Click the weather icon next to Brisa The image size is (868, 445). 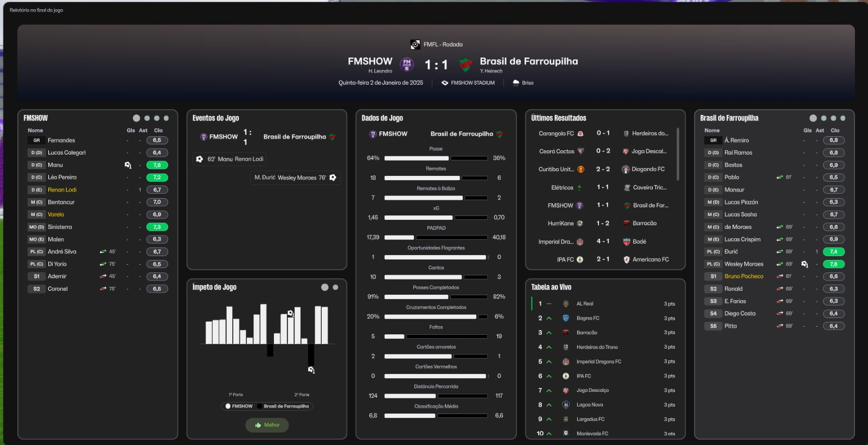(x=516, y=83)
